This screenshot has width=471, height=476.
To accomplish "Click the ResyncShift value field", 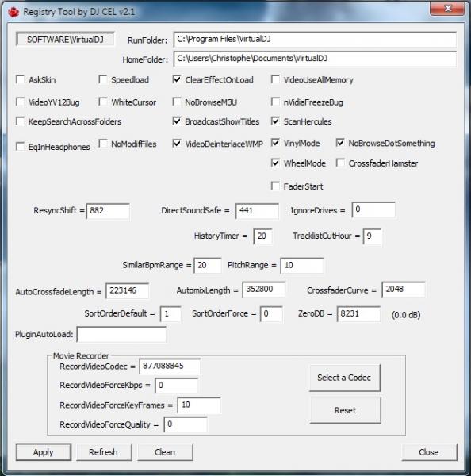I will tap(108, 211).
